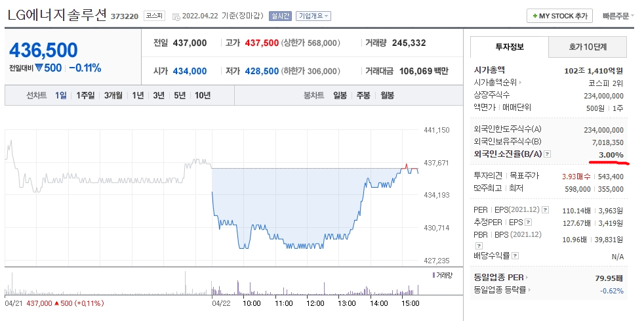Click the volume bar chart below price chart
Viewport: 644px width, 321px height.
pyautogui.click(x=212, y=283)
